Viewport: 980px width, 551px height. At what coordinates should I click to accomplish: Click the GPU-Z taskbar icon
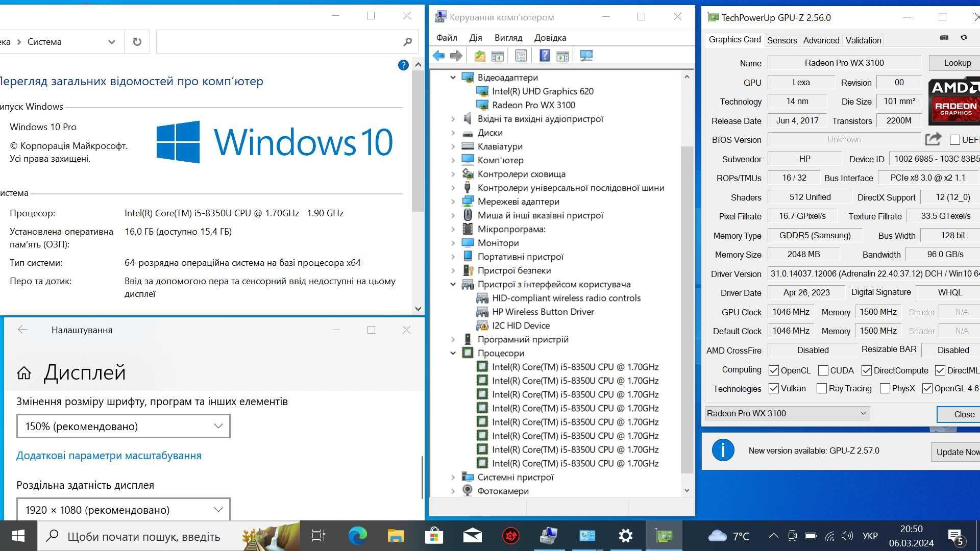pyautogui.click(x=664, y=536)
